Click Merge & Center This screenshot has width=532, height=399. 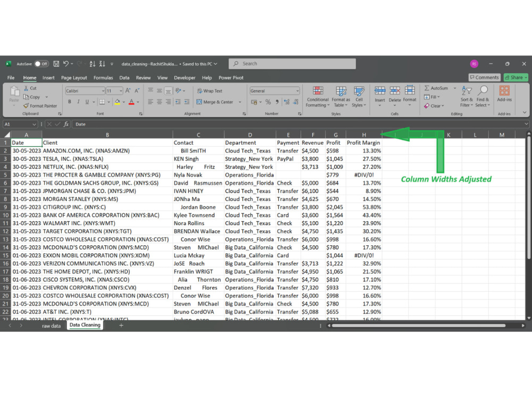[x=215, y=102]
